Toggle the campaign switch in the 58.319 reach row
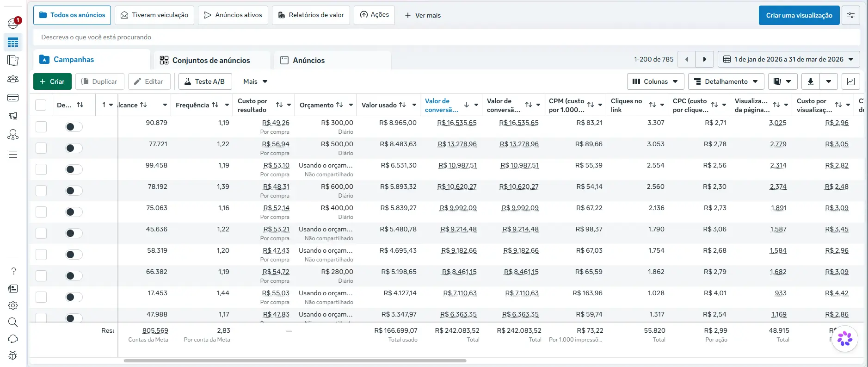 (74, 255)
